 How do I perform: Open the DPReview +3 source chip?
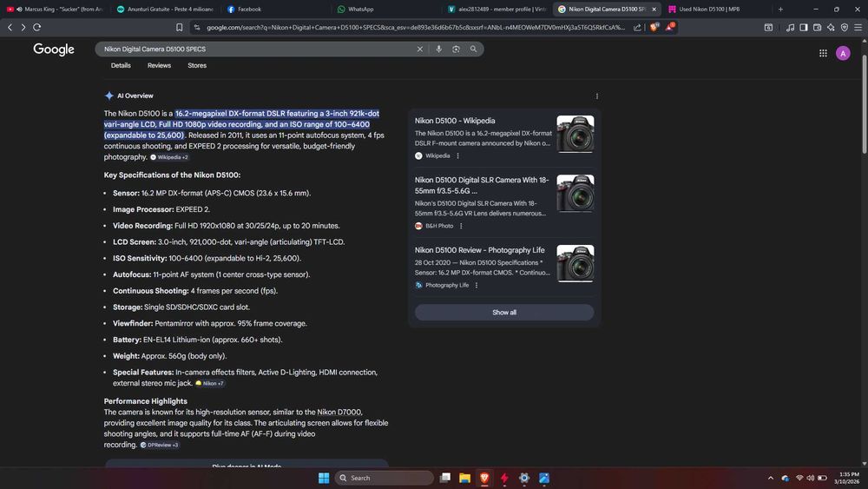tap(160, 445)
